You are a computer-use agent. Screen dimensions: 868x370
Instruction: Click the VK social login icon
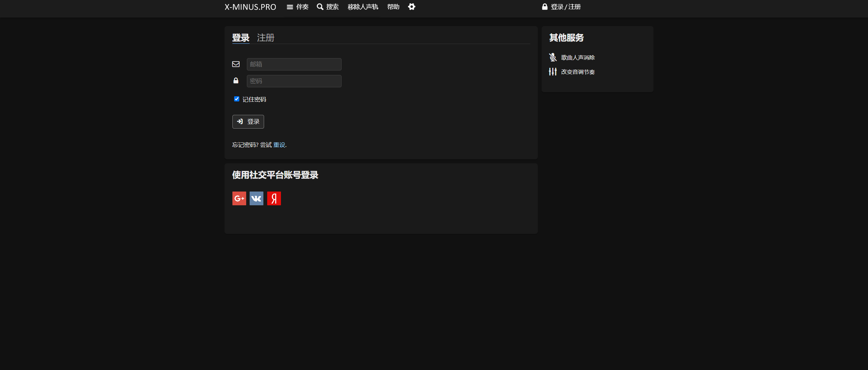(x=256, y=198)
